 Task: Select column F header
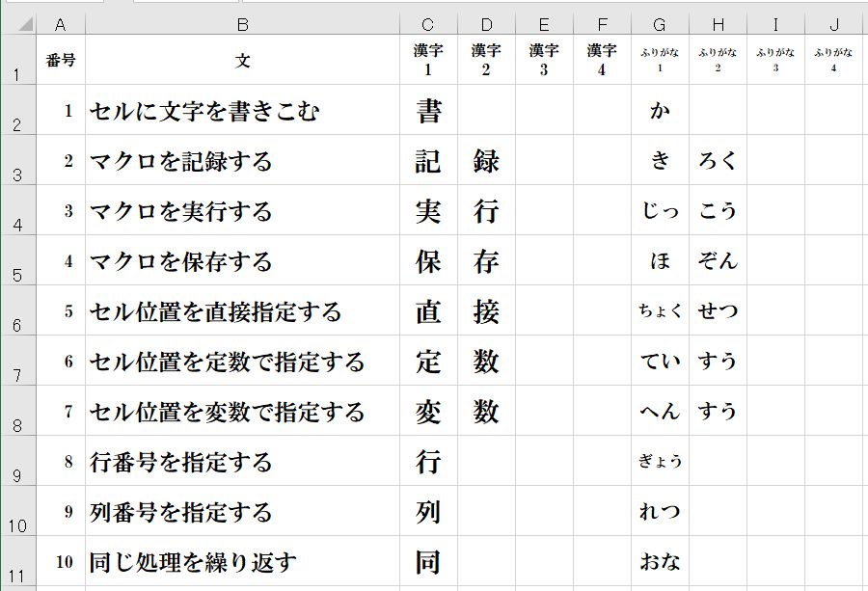click(x=602, y=24)
